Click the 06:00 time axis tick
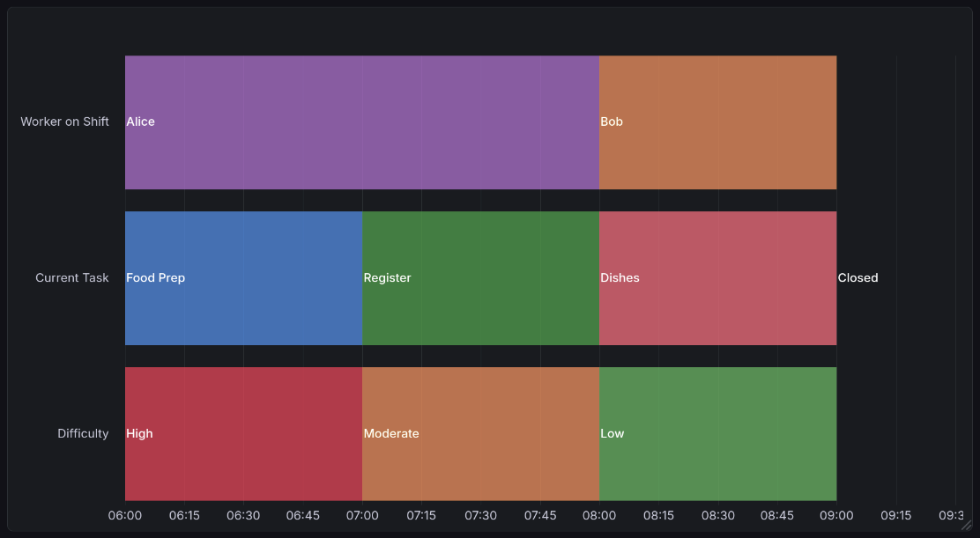Image resolution: width=980 pixels, height=538 pixels. pyautogui.click(x=125, y=515)
